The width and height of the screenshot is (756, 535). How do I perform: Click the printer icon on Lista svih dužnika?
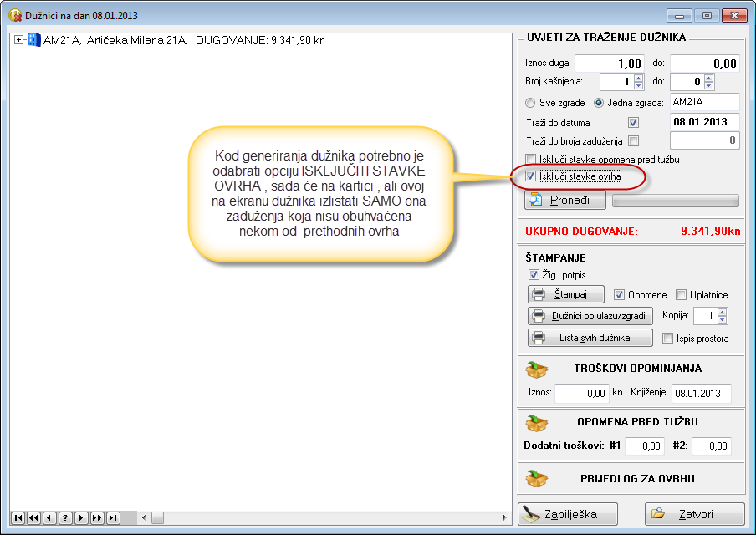[x=539, y=338]
